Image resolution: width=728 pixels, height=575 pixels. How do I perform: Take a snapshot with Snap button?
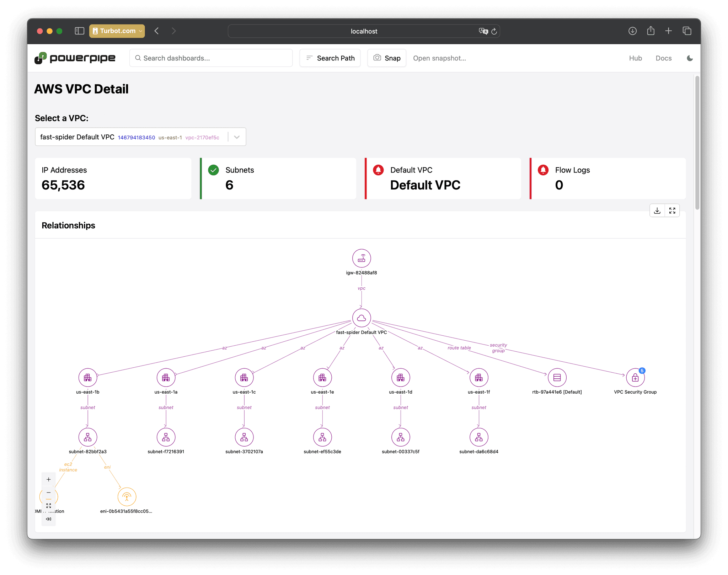[387, 58]
